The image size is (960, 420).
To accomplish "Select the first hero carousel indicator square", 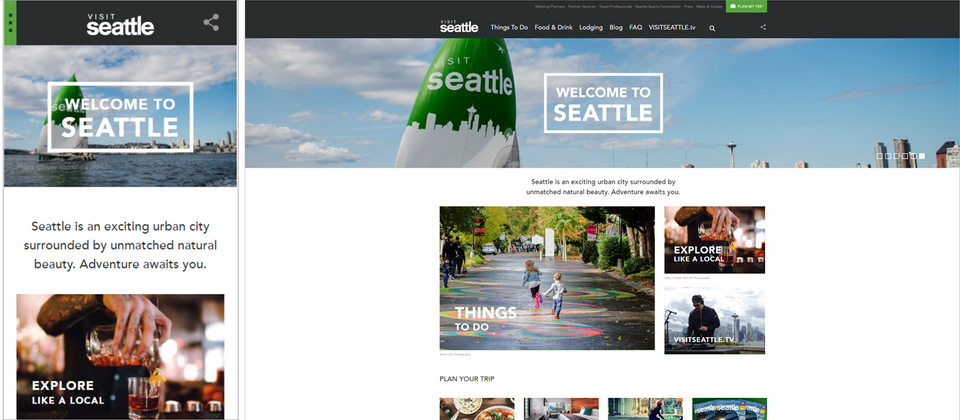I will pos(879,156).
